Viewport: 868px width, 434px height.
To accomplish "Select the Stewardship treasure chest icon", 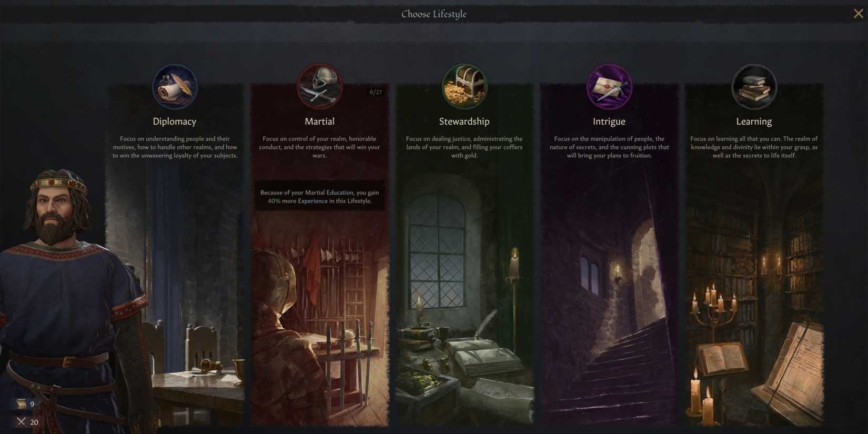I will 464,86.
